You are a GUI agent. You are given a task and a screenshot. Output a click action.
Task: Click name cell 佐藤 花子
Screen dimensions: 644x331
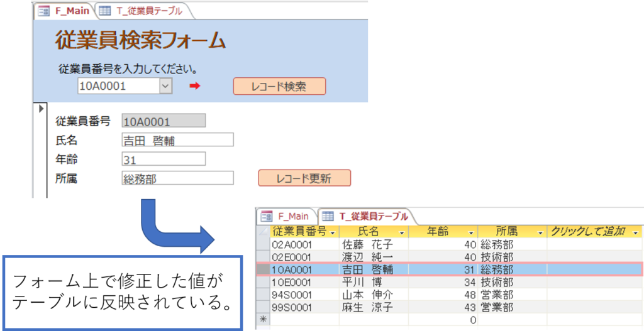[x=374, y=244]
